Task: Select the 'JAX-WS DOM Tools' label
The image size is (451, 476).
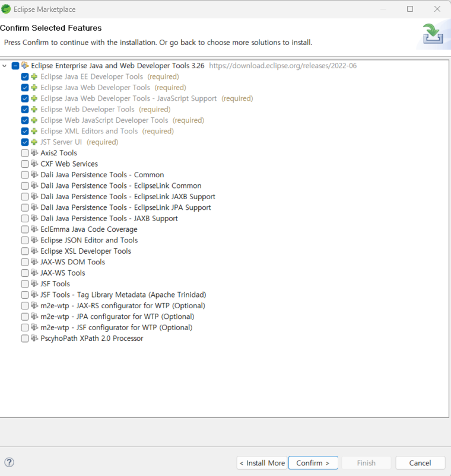Action: (x=72, y=261)
